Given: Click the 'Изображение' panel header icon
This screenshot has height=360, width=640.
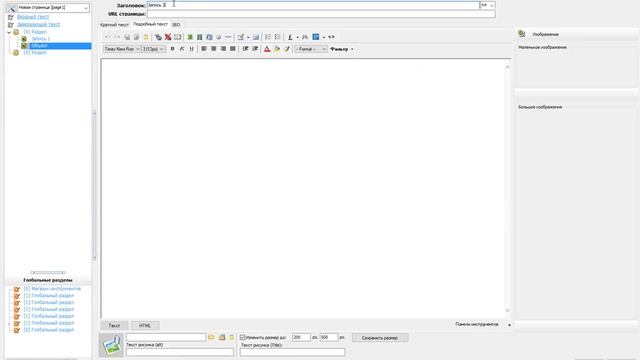Looking at the screenshot, I should (522, 34).
